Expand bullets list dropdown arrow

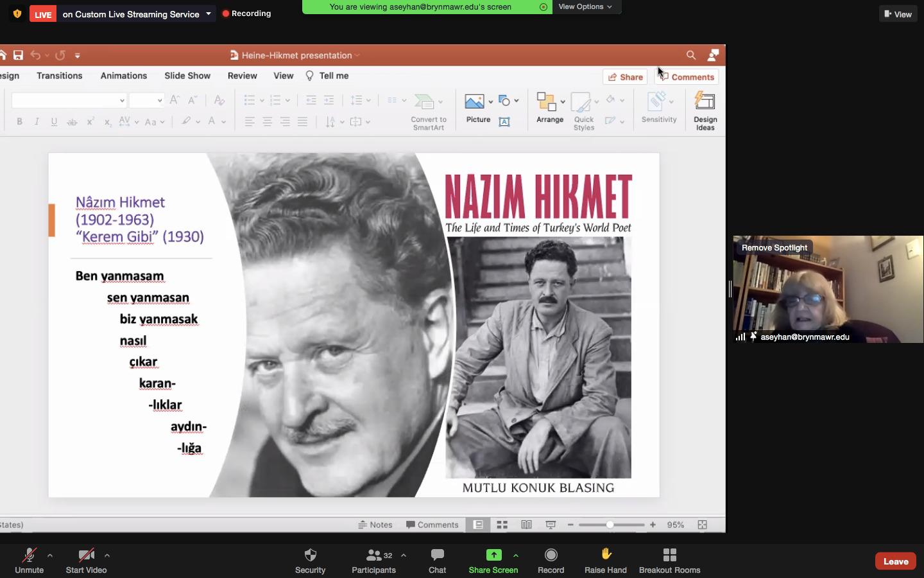(x=262, y=100)
